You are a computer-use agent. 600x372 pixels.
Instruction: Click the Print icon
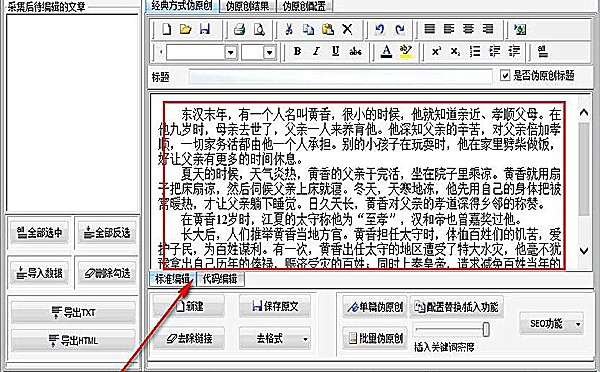(240, 29)
